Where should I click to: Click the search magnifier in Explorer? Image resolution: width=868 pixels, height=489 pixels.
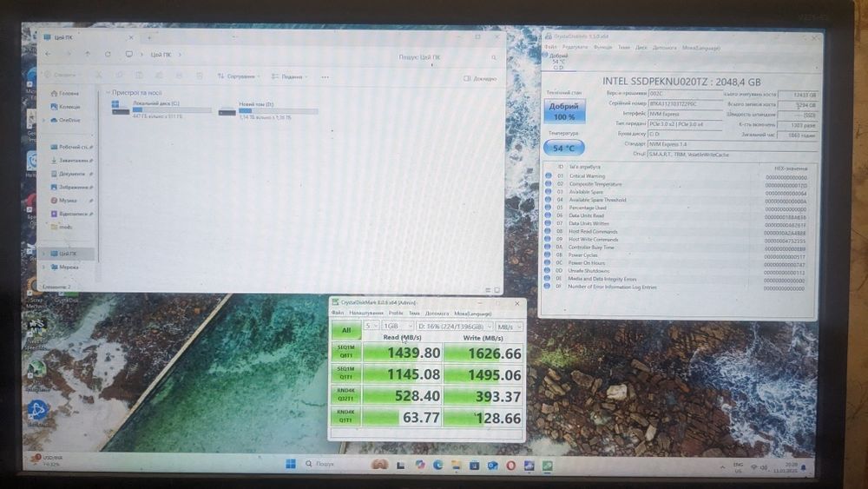pos(494,57)
